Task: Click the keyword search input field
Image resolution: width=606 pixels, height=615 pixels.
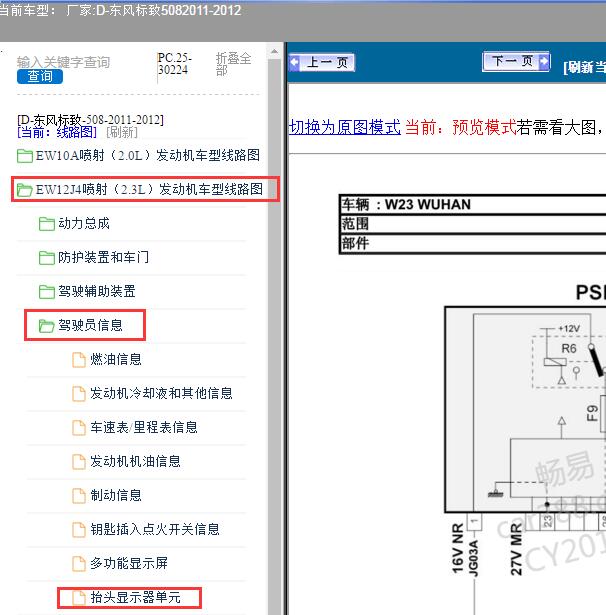Action: (x=64, y=62)
